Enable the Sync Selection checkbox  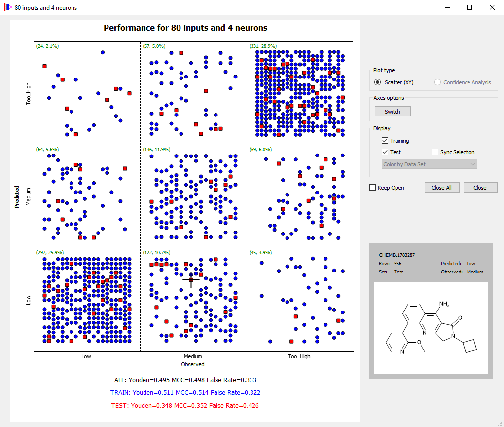(435, 152)
